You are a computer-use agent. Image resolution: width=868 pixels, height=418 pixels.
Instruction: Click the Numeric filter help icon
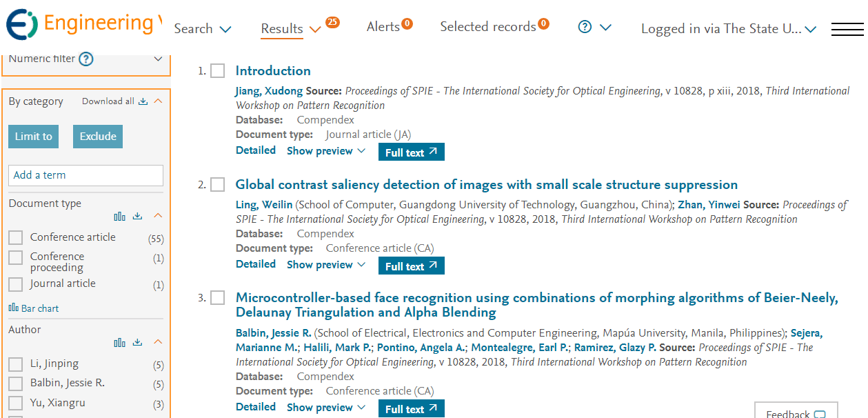pyautogui.click(x=86, y=59)
